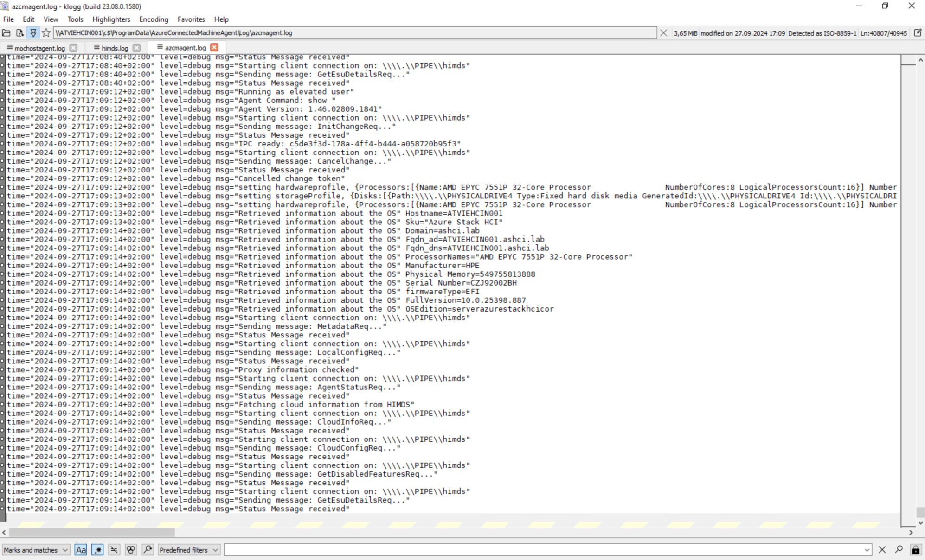The width and height of the screenshot is (925, 560).
Task: Toggle match case Aa button
Action: pyautogui.click(x=81, y=550)
